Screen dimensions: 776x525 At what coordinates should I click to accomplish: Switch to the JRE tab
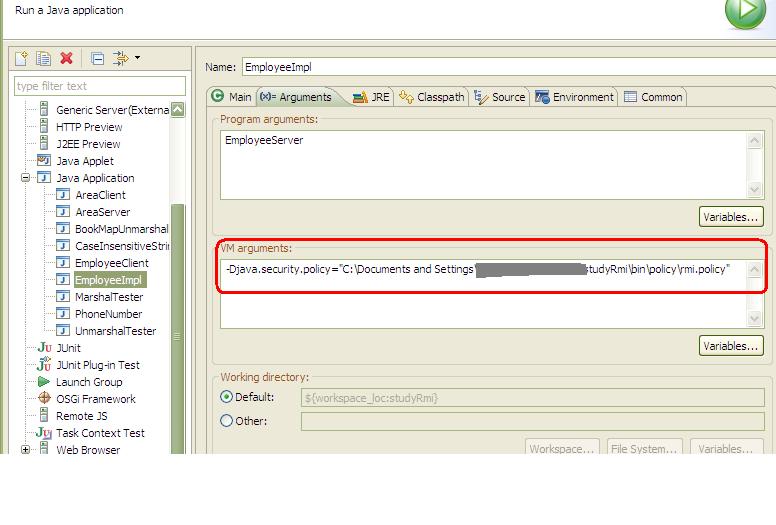(372, 97)
